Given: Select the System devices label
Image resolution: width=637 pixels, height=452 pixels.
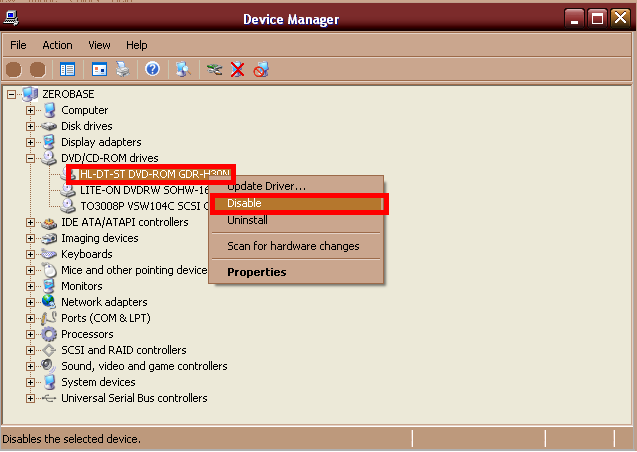Looking at the screenshot, I should click(x=98, y=382).
